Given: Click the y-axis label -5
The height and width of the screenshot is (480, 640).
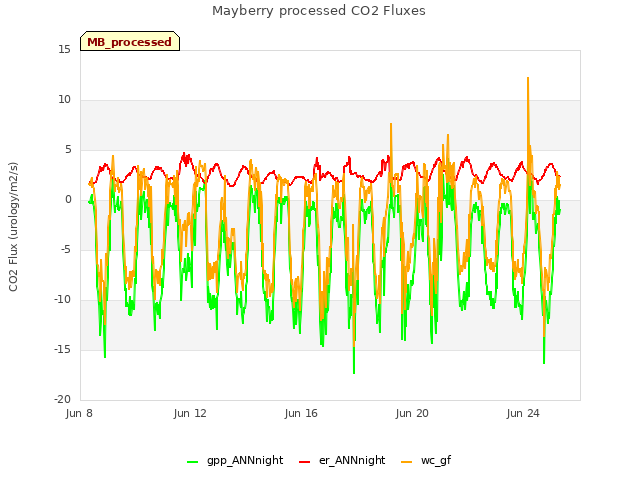Looking at the screenshot, I should [66, 250].
